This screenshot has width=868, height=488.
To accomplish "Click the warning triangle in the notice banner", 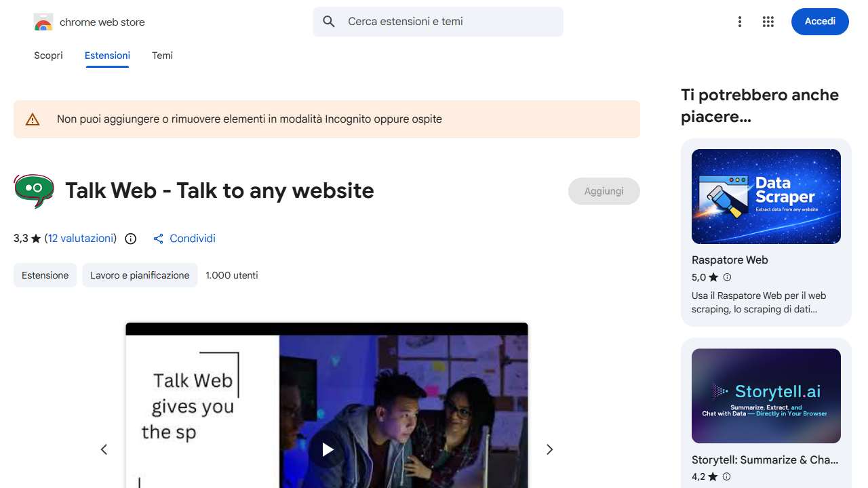I will (32, 119).
